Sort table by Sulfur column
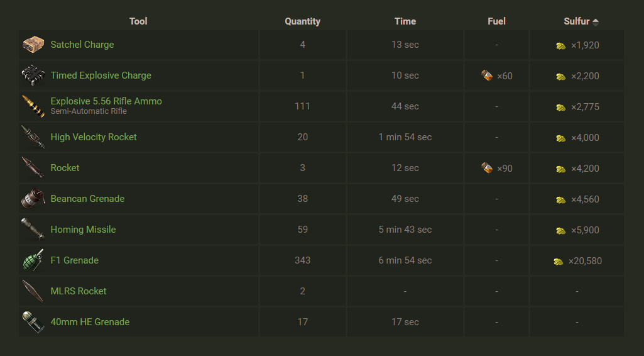 click(x=577, y=21)
